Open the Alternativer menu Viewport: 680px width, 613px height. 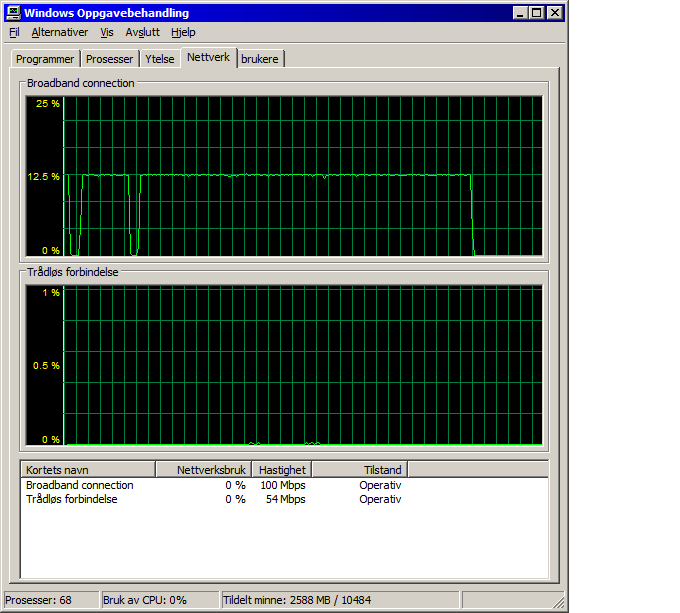pos(59,33)
